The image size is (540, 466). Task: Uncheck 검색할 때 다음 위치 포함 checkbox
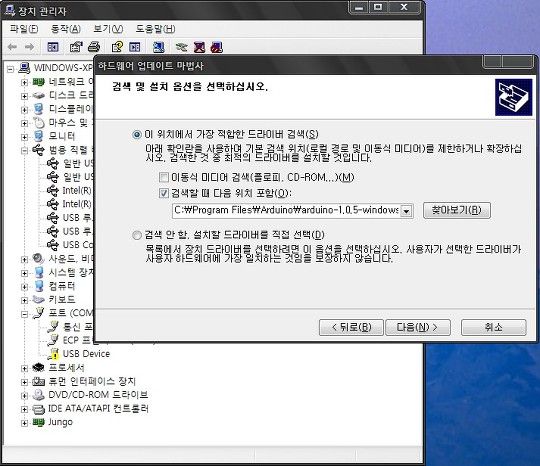click(164, 193)
